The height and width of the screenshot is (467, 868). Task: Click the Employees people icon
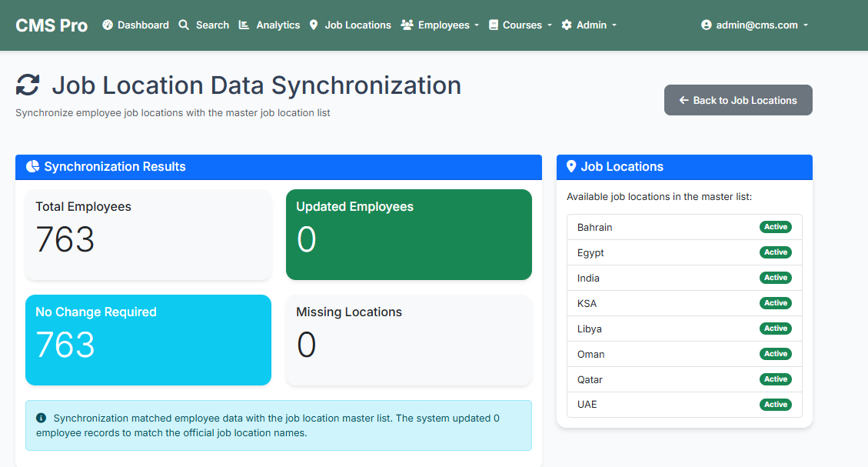click(x=407, y=25)
